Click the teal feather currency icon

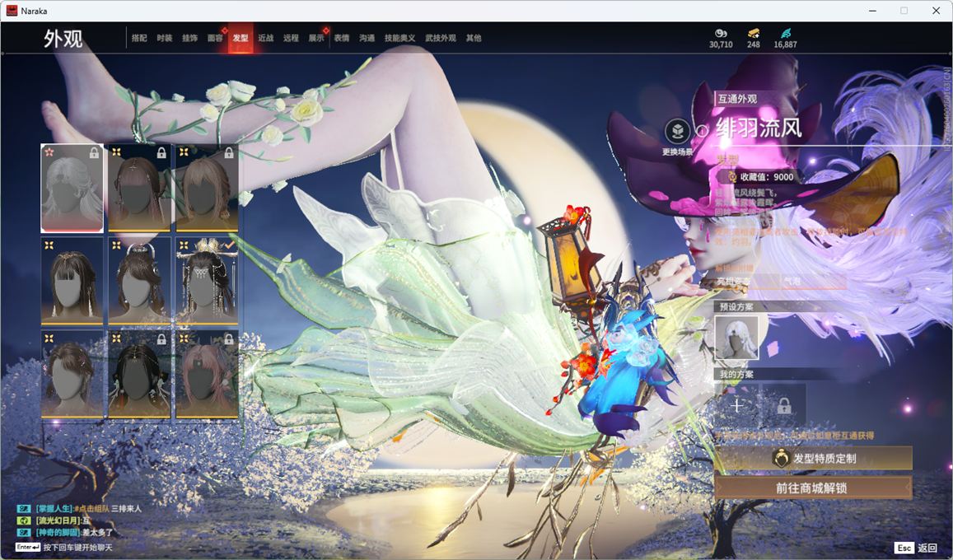click(785, 33)
